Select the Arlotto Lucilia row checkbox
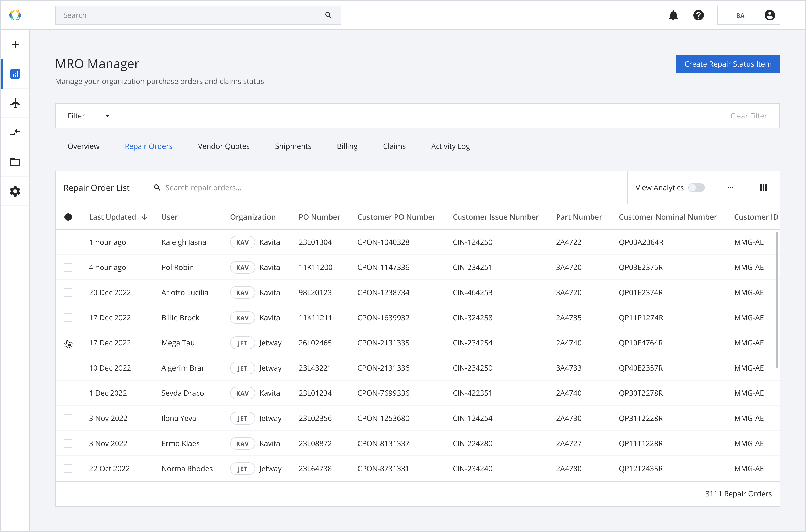Screen dimensions: 806x532 (x=68, y=292)
